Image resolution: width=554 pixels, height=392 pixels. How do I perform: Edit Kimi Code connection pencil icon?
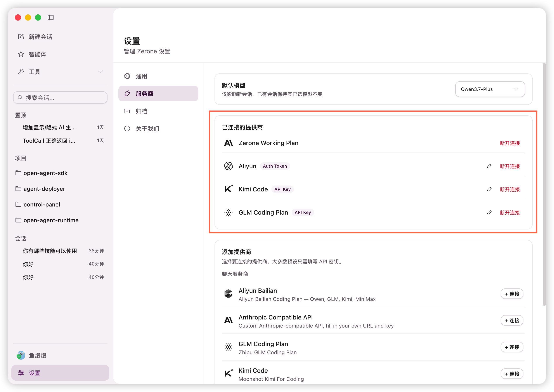489,189
